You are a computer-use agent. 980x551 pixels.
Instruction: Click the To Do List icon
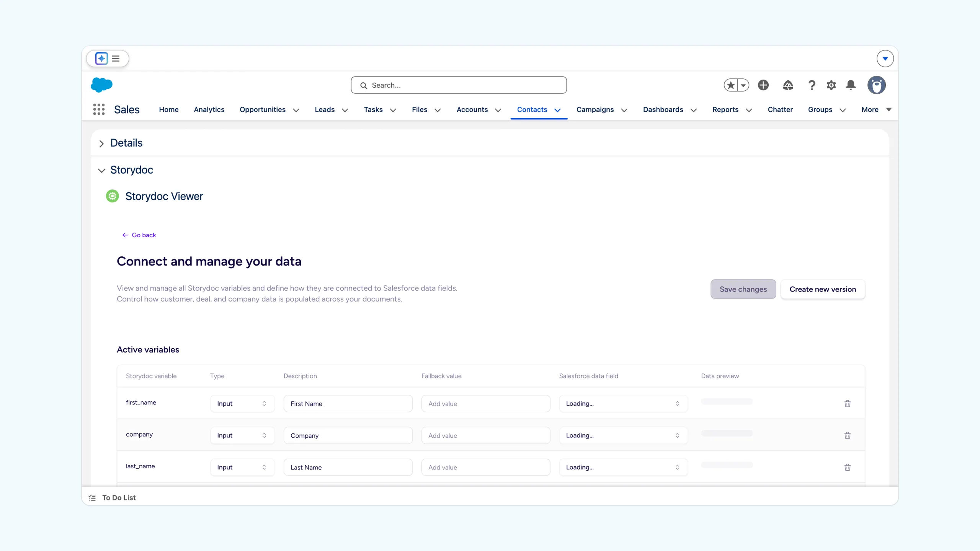pyautogui.click(x=92, y=498)
